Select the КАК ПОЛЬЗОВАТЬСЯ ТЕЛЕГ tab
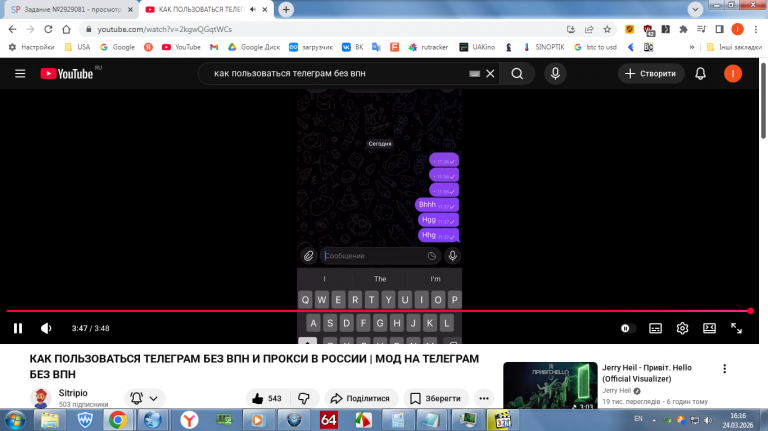768x431 pixels. pos(201,9)
